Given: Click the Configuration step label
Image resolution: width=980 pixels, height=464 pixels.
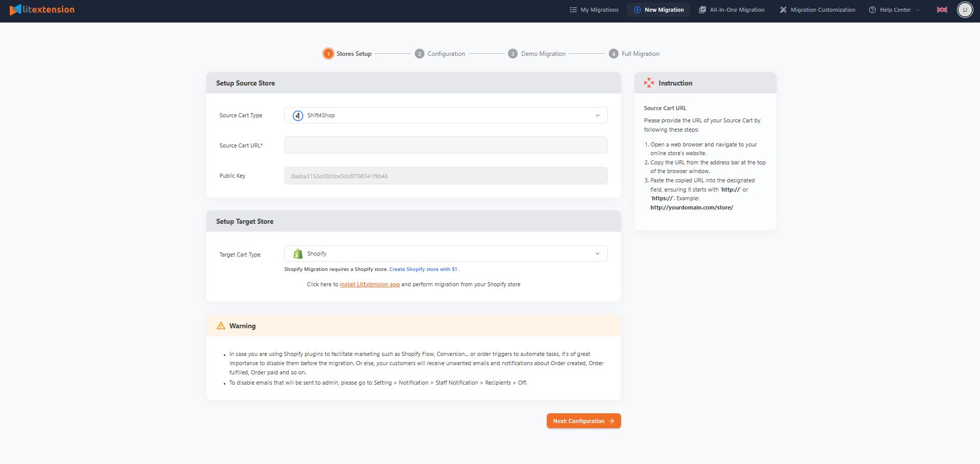Looking at the screenshot, I should (x=446, y=54).
